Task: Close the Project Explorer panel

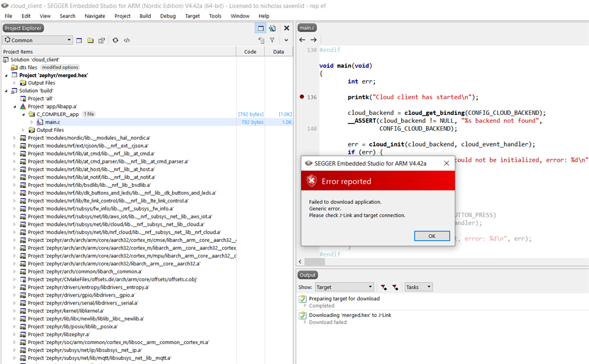Action: [x=287, y=28]
